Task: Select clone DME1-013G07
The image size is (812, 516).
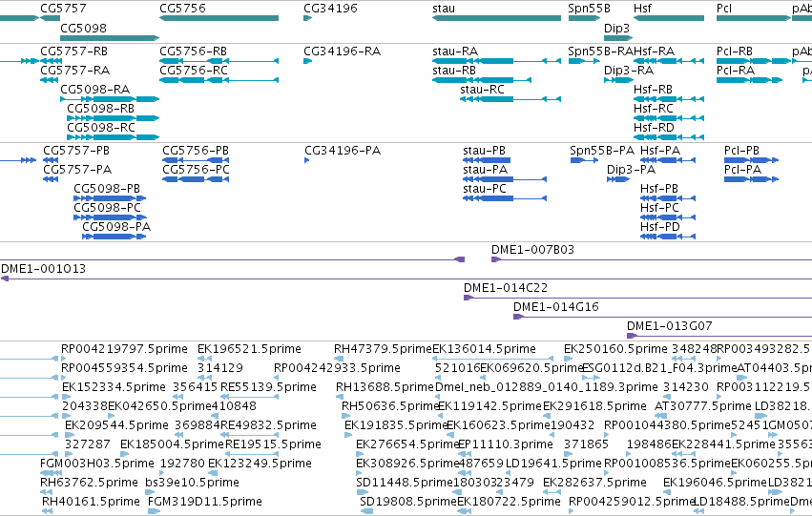Action: click(x=670, y=326)
